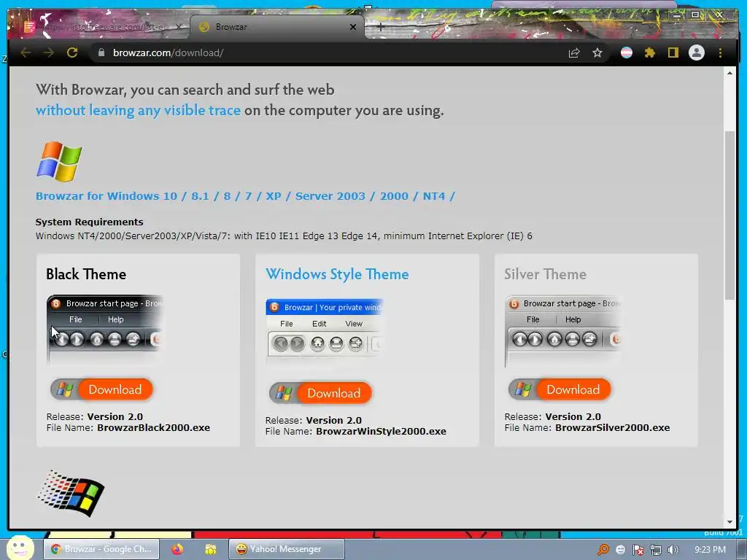Viewport: 747px width, 560px height.
Task: Open the Chrome three-dot menu
Action: pos(720,52)
